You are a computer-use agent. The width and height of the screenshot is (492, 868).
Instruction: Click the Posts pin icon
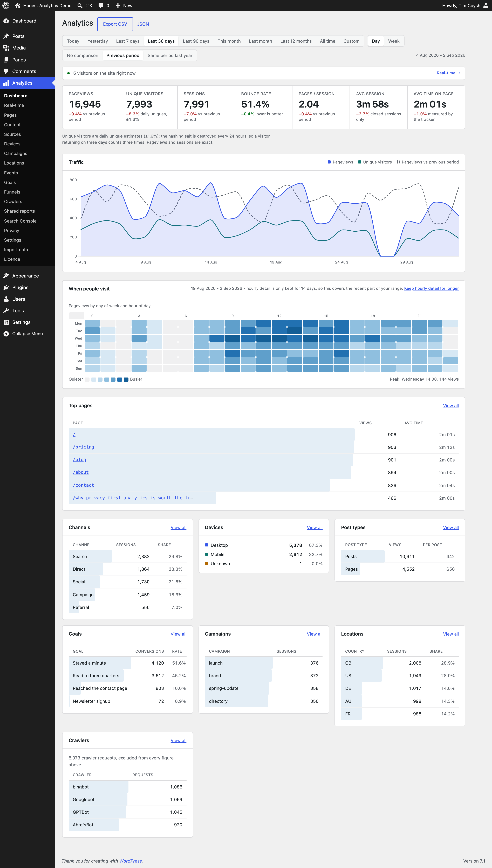(x=6, y=36)
